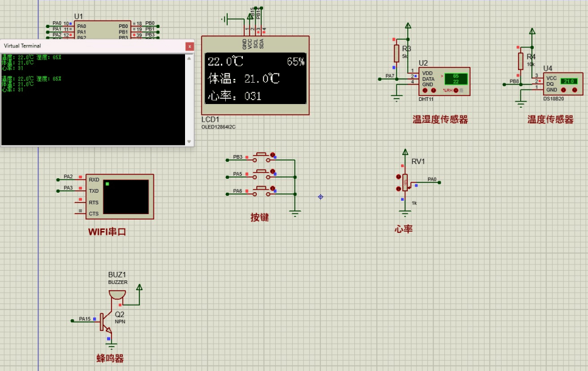Select the Virtual Terminal title bar

(x=91, y=46)
